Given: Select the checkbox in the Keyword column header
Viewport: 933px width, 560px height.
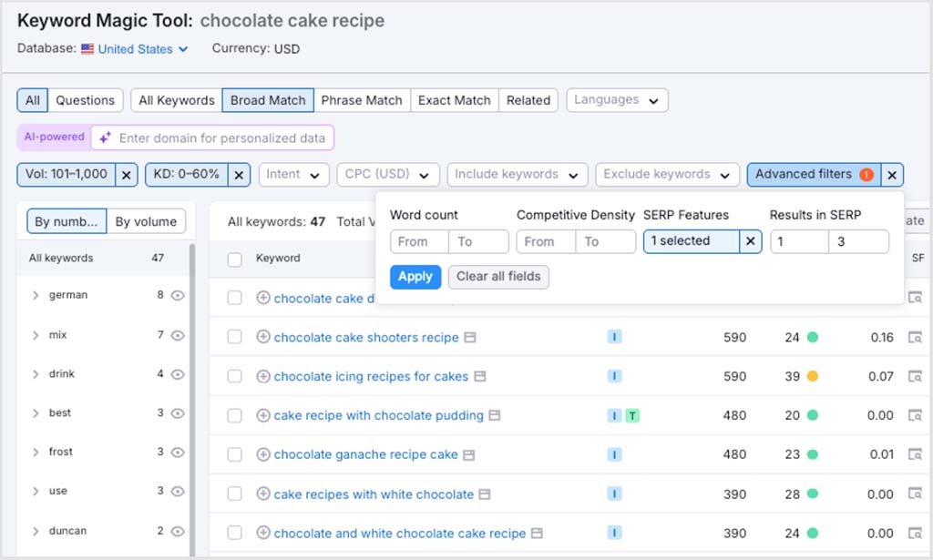Looking at the screenshot, I should pyautogui.click(x=233, y=258).
